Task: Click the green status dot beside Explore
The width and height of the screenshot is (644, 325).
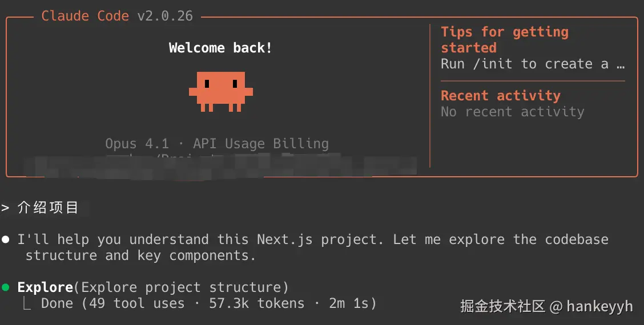Action: click(x=5, y=287)
